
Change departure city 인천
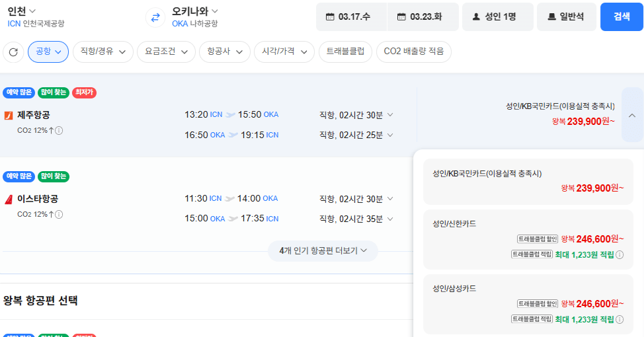(21, 11)
